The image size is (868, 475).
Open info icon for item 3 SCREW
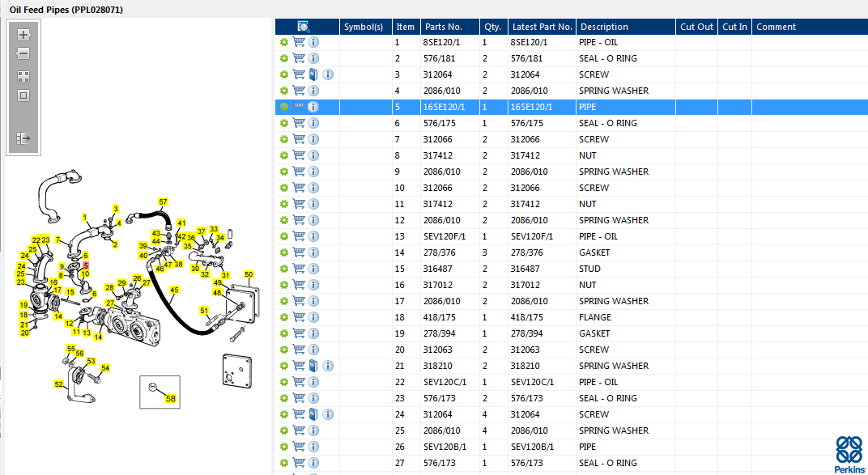point(328,74)
